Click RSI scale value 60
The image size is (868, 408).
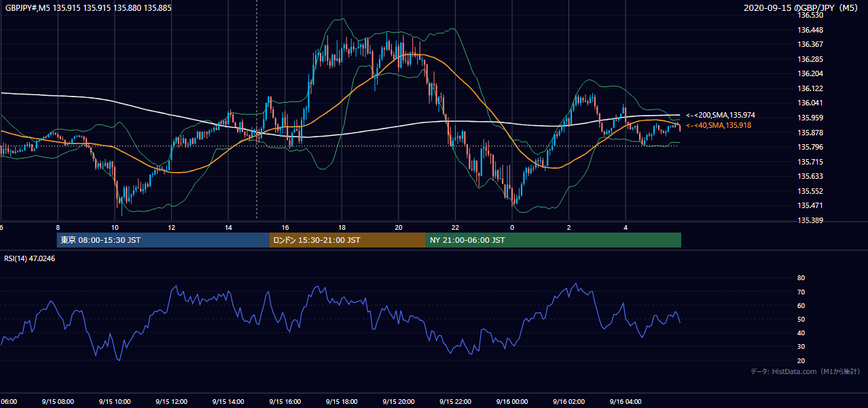tap(801, 305)
